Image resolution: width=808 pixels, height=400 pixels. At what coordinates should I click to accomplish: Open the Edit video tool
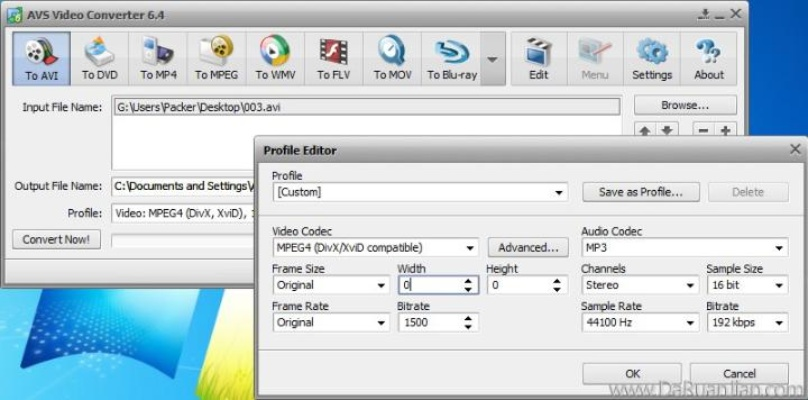pyautogui.click(x=538, y=59)
